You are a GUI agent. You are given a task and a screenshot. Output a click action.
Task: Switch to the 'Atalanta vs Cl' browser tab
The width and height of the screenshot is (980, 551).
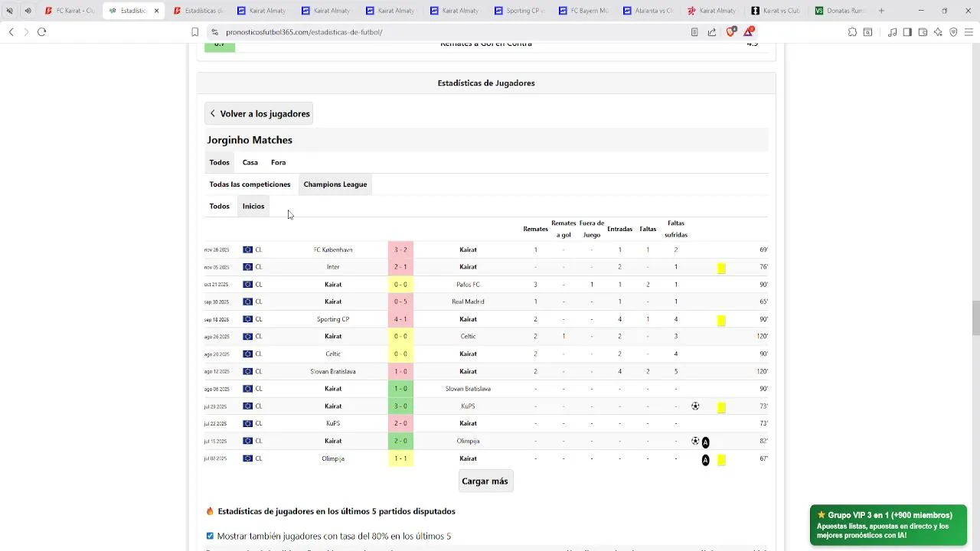click(x=648, y=11)
